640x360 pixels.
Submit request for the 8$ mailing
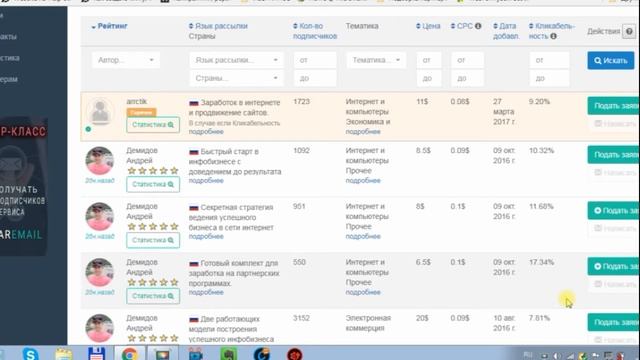point(613,211)
